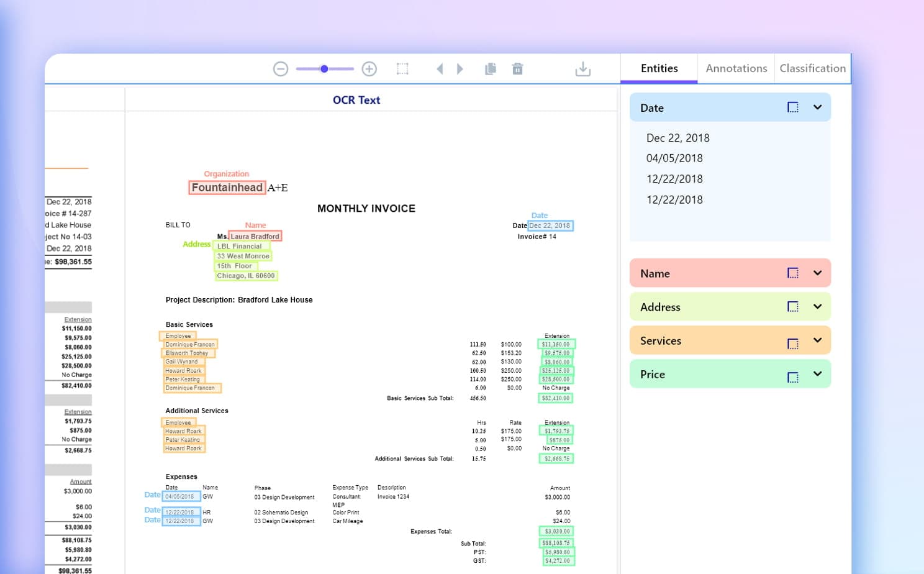Expand the Name entity section

coord(818,273)
